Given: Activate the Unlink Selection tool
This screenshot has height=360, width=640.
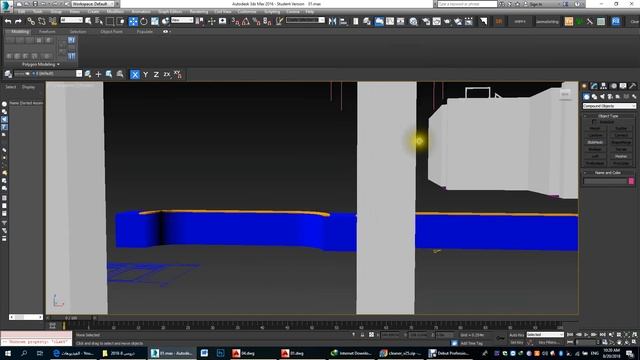Looking at the screenshot, I should pyautogui.click(x=42, y=21).
